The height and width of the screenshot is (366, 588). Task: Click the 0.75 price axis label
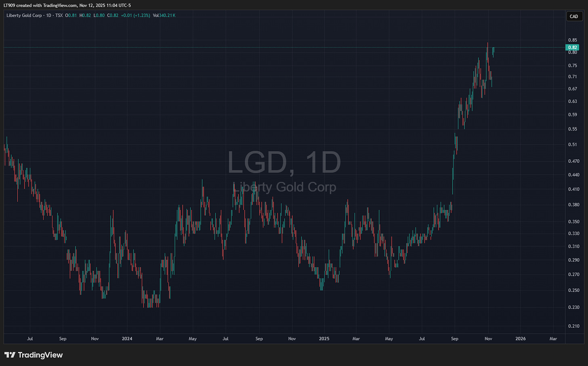pyautogui.click(x=573, y=65)
